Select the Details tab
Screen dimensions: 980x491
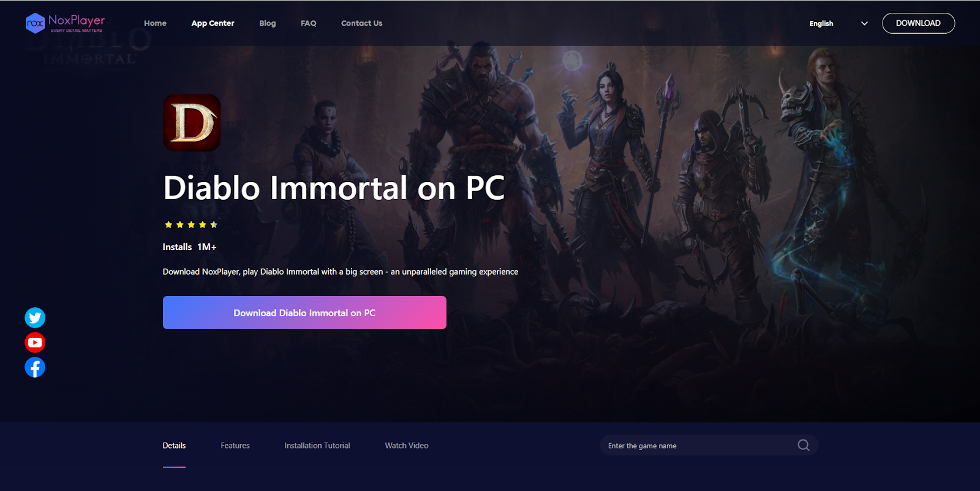tap(174, 446)
